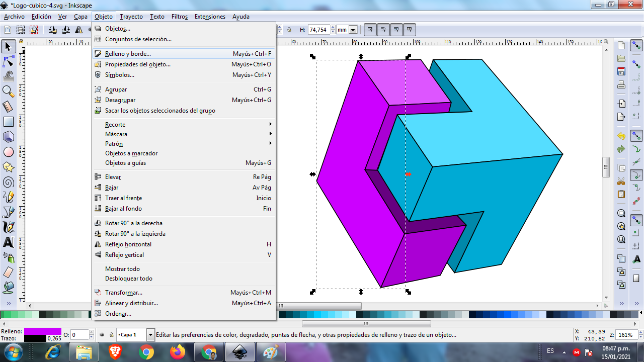Choose Transformar menu entry
644x362 pixels.
(x=184, y=293)
